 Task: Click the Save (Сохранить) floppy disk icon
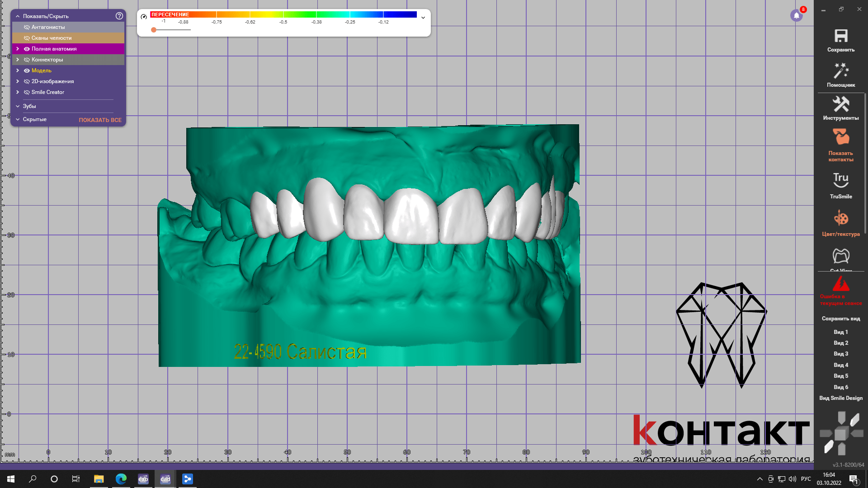[840, 37]
